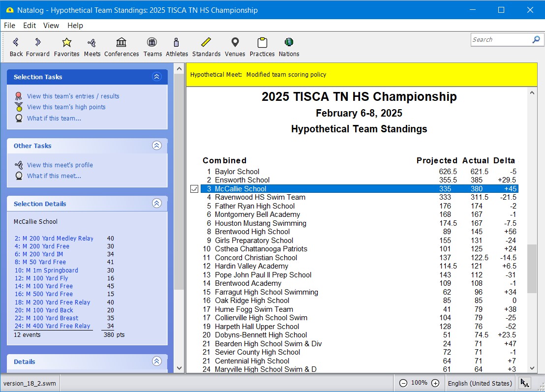545x392 pixels.
Task: Click the Favorites star icon
Action: [66, 43]
